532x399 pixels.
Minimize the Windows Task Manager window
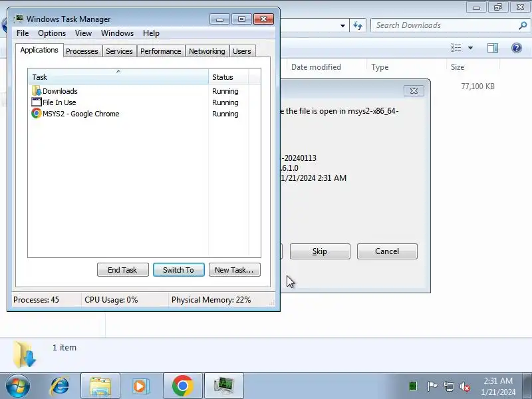(x=219, y=19)
